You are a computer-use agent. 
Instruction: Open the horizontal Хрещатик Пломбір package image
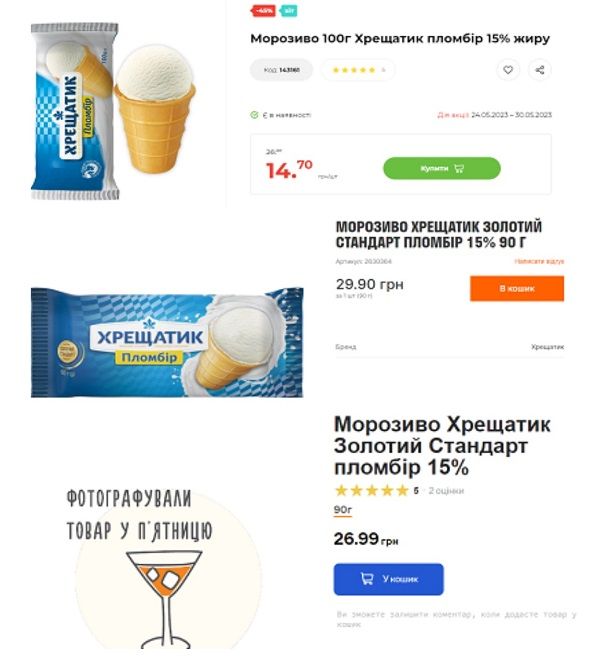(x=167, y=342)
